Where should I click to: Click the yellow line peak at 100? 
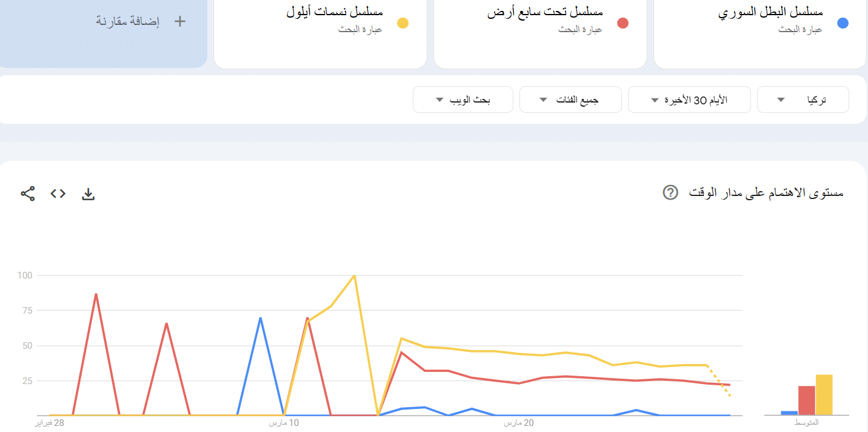point(354,275)
